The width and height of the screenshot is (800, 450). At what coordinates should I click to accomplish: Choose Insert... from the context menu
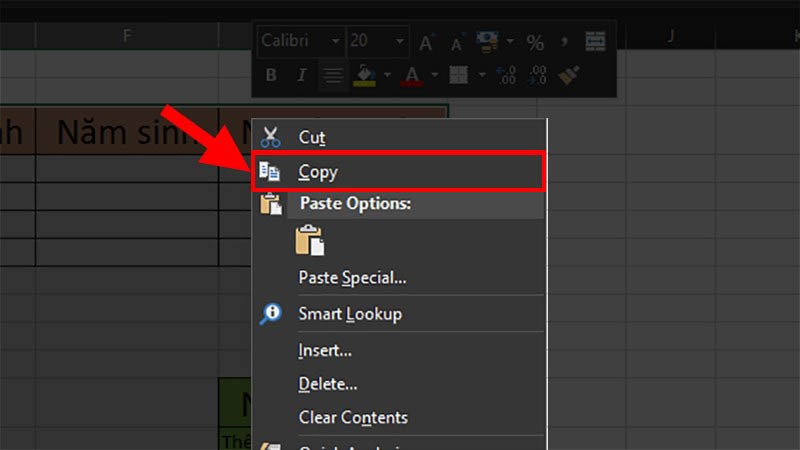pyautogui.click(x=325, y=351)
